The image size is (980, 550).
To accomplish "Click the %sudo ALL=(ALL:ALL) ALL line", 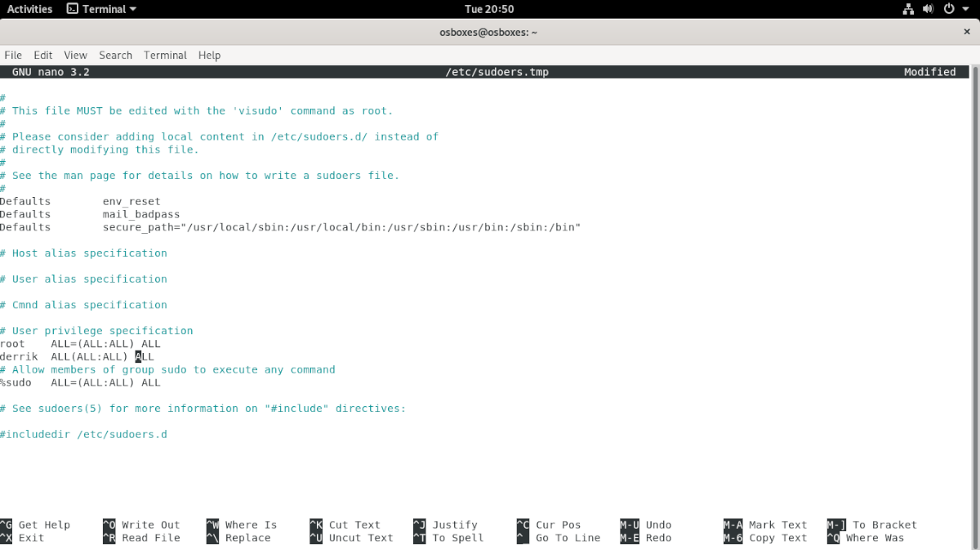I will (80, 382).
